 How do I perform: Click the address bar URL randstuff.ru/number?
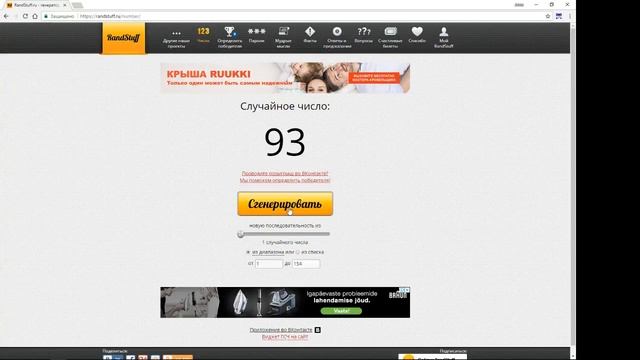pos(110,16)
